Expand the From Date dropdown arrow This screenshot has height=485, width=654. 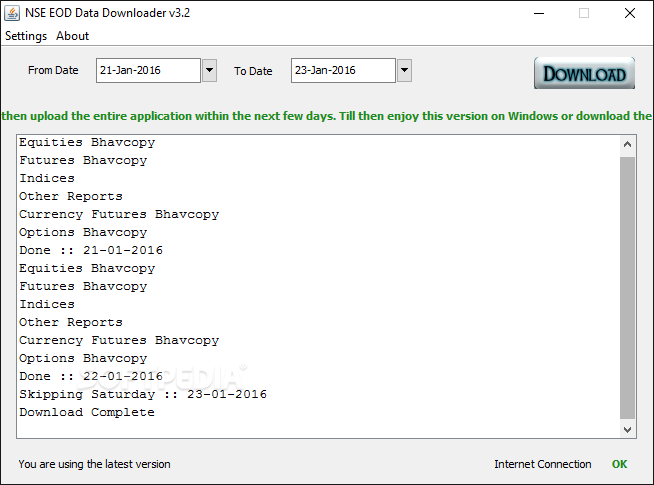(209, 70)
